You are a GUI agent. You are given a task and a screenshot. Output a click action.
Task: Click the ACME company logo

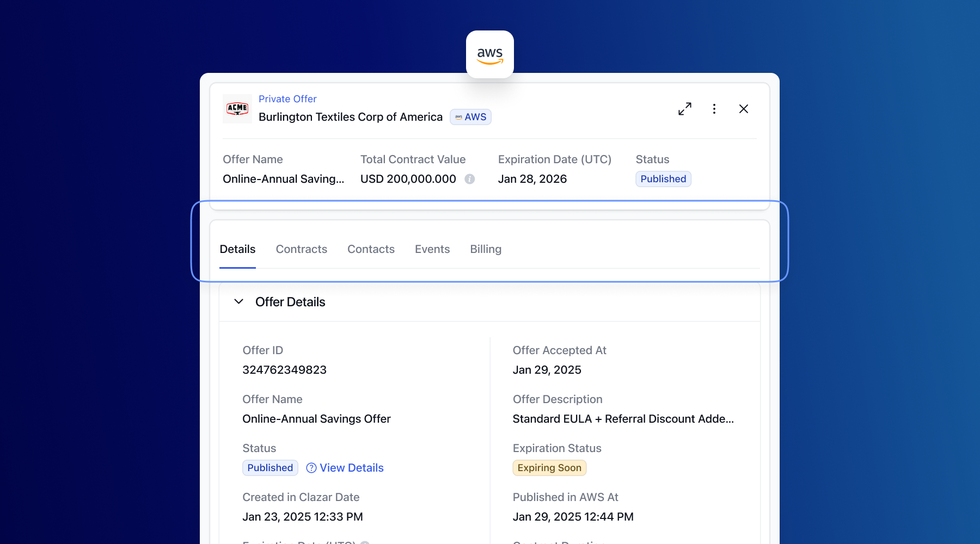coord(237,109)
